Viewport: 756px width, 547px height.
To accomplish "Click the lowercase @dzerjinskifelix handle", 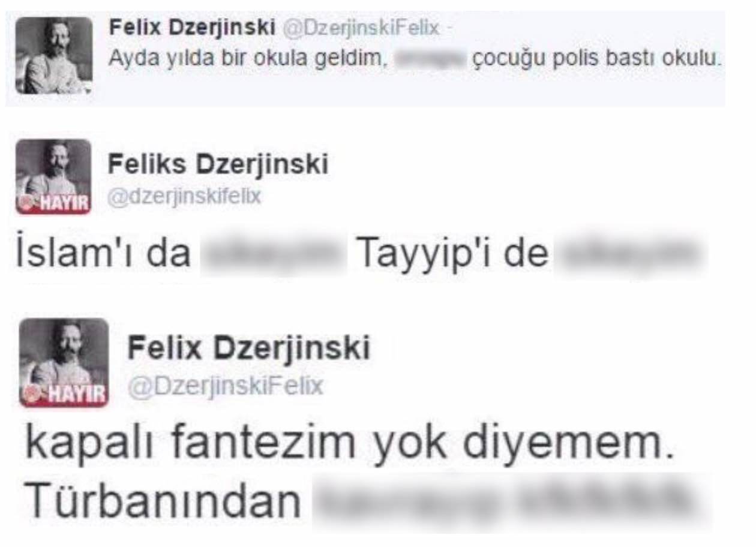I will 184,196.
